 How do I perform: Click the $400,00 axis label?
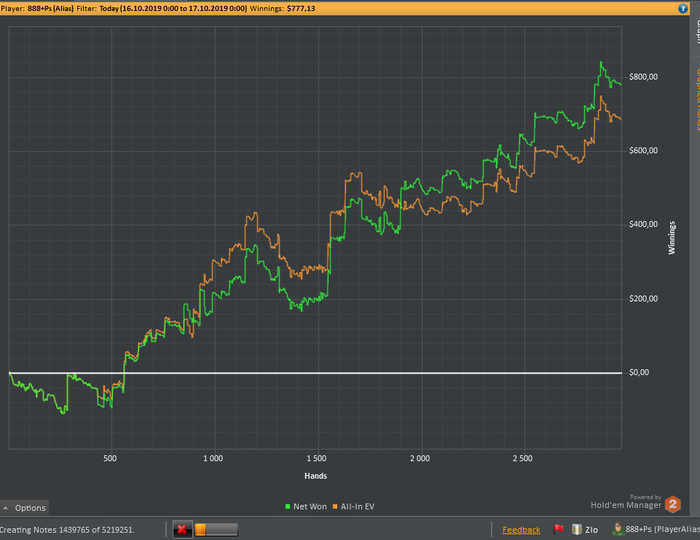pyautogui.click(x=643, y=224)
